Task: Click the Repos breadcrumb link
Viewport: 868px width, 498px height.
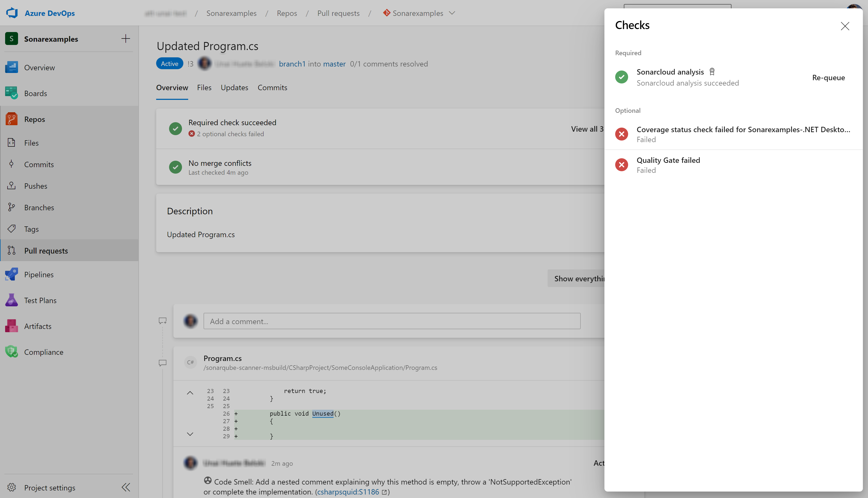Action: tap(287, 13)
